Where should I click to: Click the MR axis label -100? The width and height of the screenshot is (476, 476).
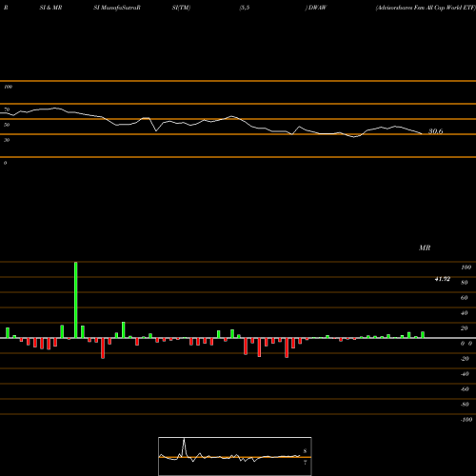(x=466, y=420)
